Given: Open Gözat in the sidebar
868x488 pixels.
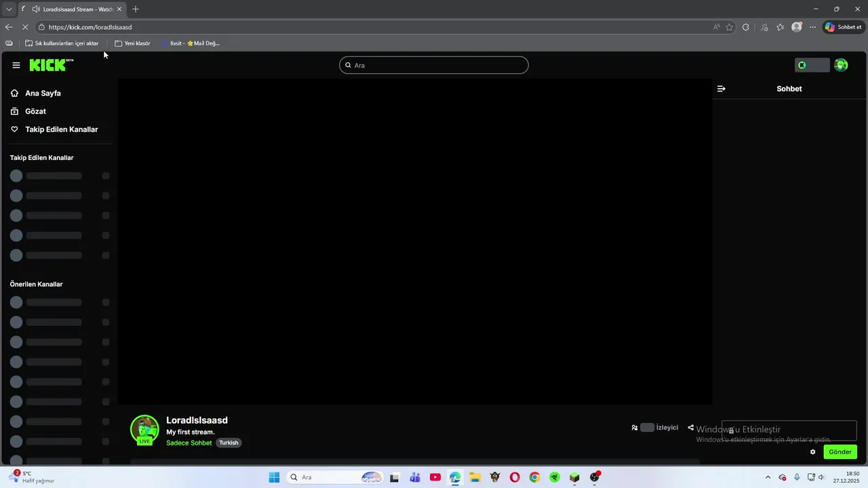Looking at the screenshot, I should tap(35, 111).
